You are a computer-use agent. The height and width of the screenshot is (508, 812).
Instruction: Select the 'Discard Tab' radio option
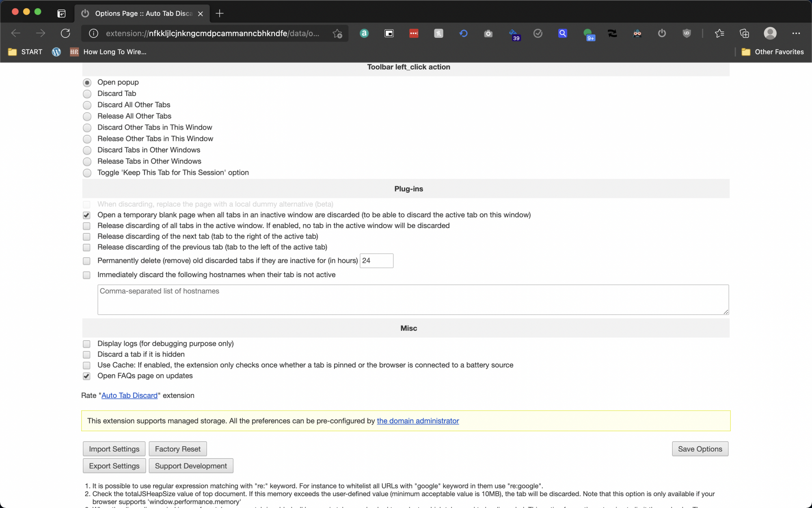[87, 94]
